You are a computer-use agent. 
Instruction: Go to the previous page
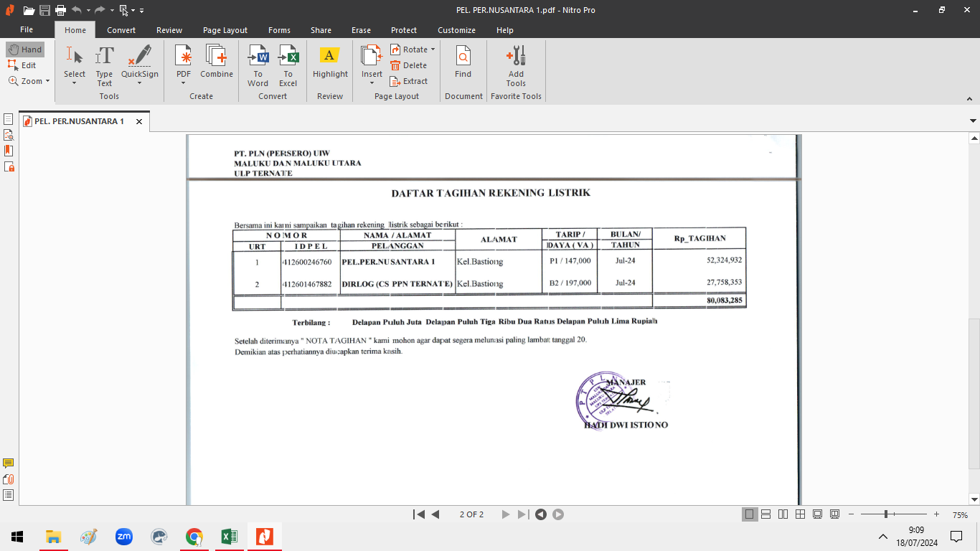(x=435, y=514)
